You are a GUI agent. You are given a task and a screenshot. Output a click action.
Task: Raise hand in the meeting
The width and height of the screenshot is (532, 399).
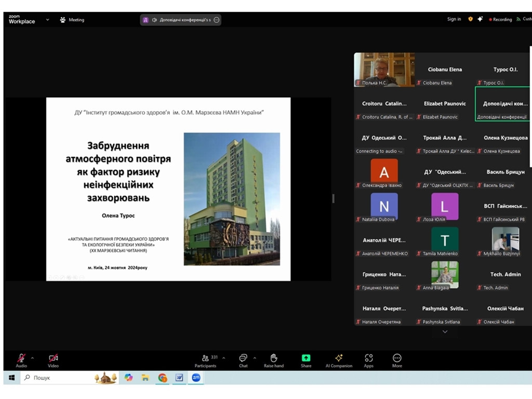pos(274,361)
